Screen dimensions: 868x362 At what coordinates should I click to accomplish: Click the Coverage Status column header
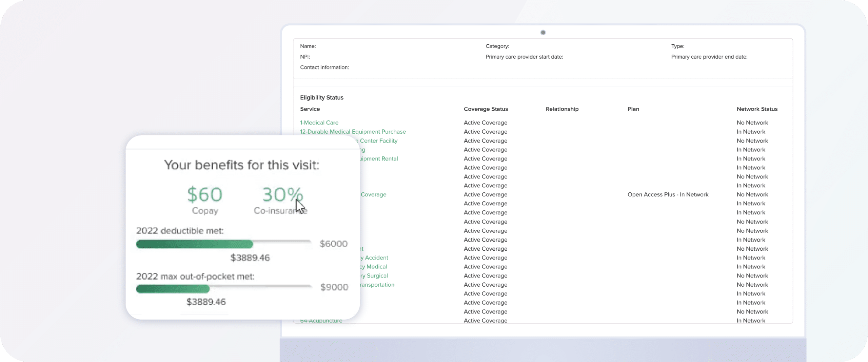coord(486,109)
